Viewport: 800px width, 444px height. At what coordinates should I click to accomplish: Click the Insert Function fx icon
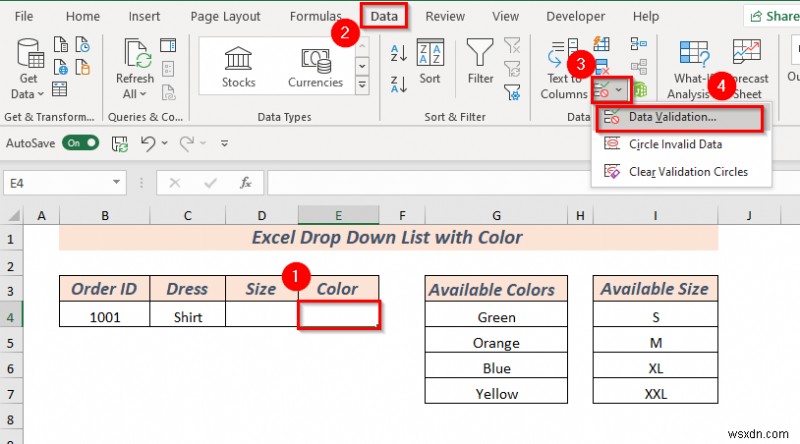point(245,183)
